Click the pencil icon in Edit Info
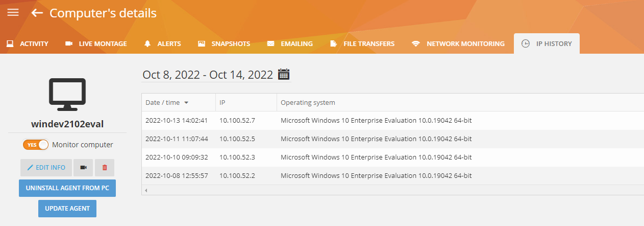This screenshot has height=226, width=644. point(30,168)
